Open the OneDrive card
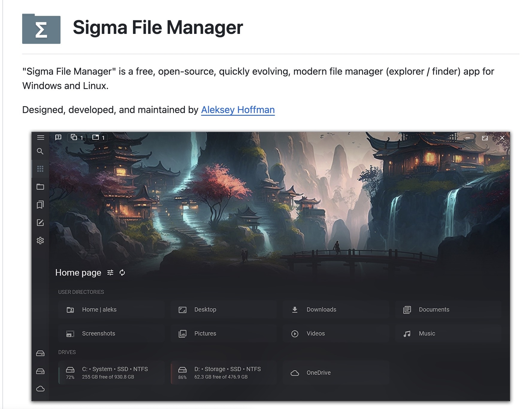This screenshot has width=532, height=409. click(336, 373)
